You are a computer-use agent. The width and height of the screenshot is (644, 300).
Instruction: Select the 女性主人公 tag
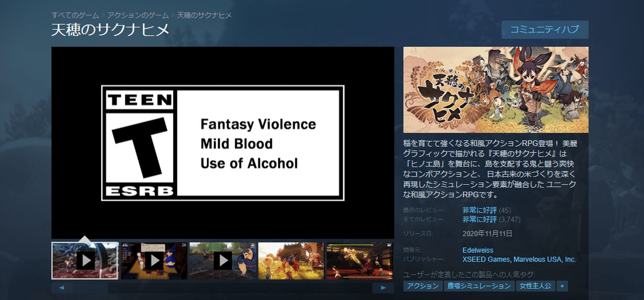click(535, 286)
